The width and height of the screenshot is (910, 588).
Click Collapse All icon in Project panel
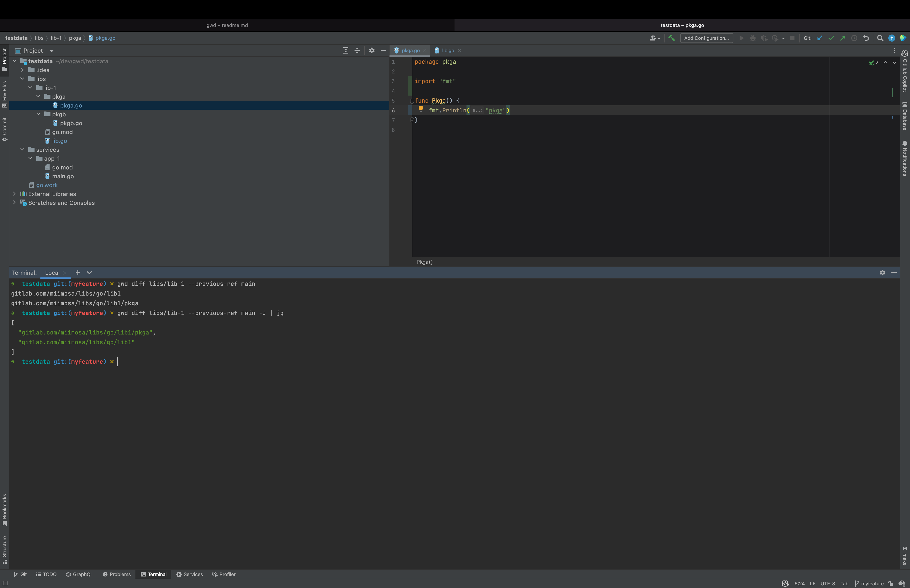pos(357,50)
